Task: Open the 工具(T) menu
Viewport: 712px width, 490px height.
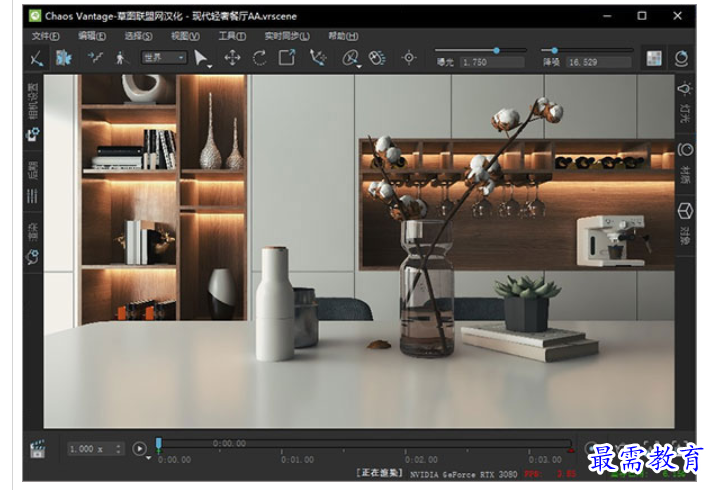Action: [x=232, y=36]
